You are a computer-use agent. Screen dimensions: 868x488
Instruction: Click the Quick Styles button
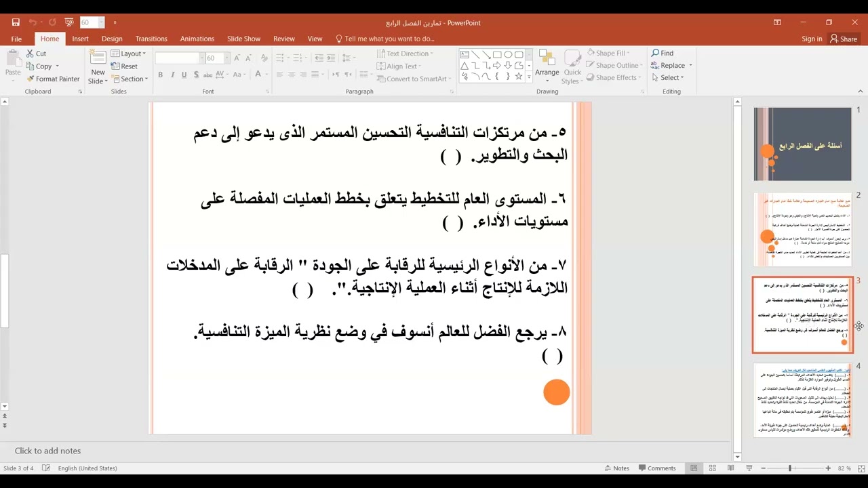click(x=572, y=66)
